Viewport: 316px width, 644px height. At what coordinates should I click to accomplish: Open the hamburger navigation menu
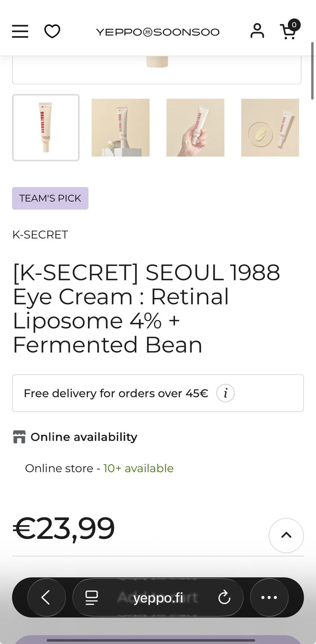click(x=20, y=31)
